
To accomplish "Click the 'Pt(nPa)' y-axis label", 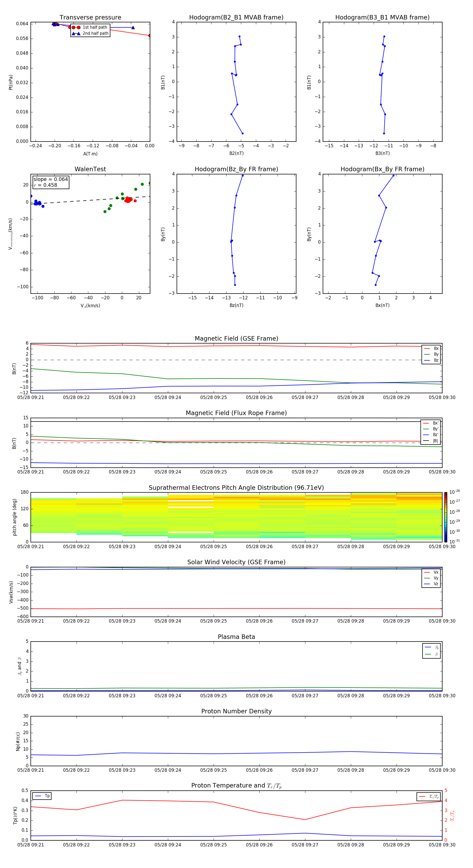I will (x=11, y=82).
